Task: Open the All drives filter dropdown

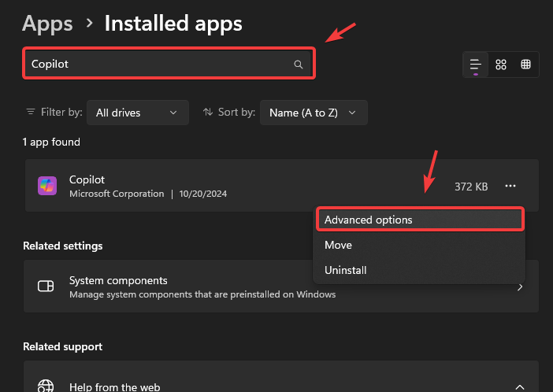Action: [x=137, y=113]
